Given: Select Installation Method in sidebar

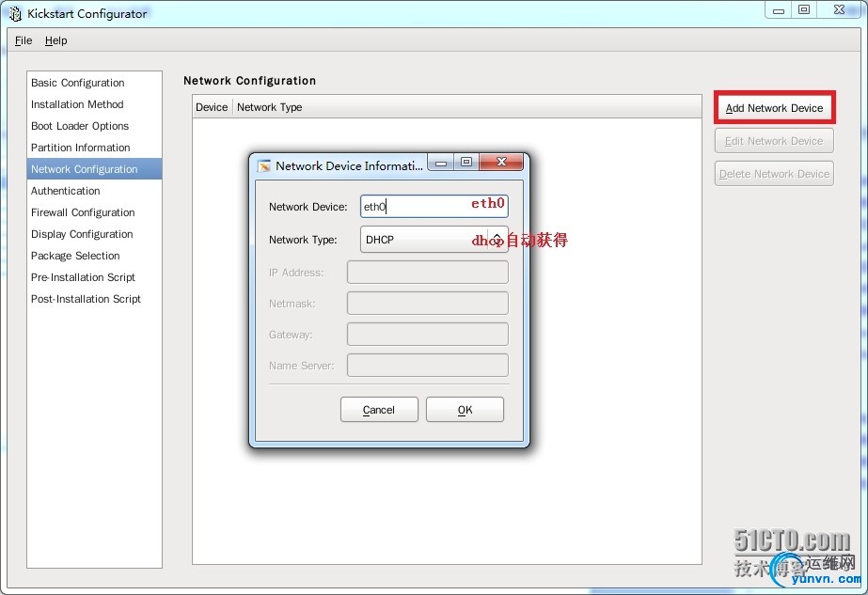Looking at the screenshot, I should tap(94, 104).
